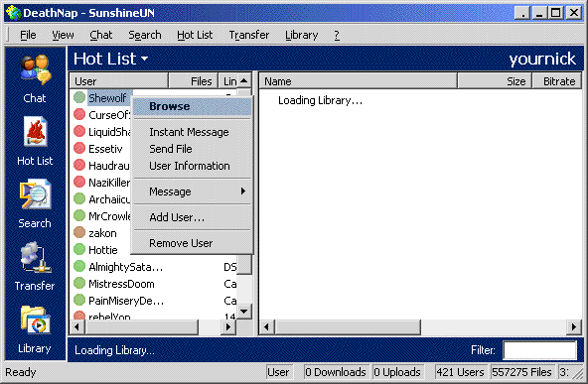Click user list horizontal scroll left arrow
588x384 pixels.
[77, 326]
